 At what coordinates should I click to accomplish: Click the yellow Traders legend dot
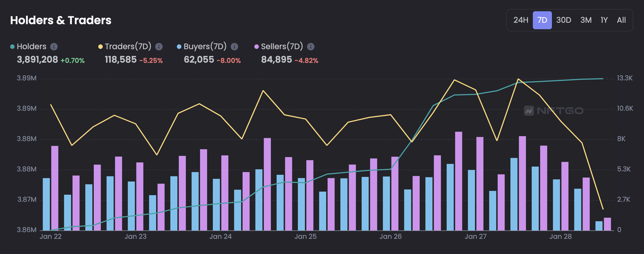coord(100,47)
